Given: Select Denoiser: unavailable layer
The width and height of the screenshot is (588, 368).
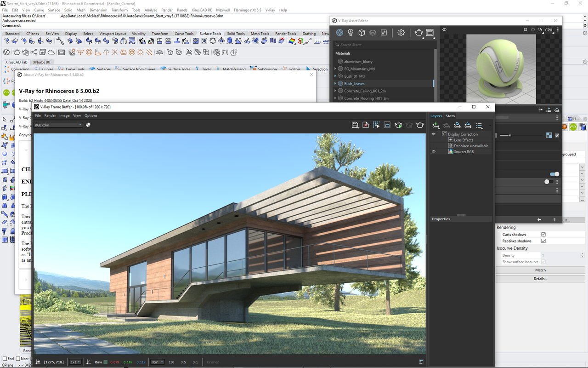Looking at the screenshot, I should [471, 146].
